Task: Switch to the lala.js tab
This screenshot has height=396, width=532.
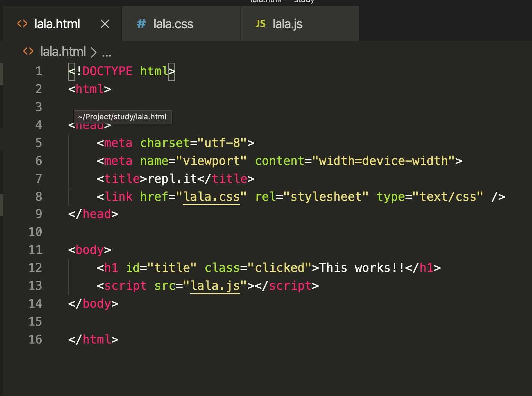Action: point(300,24)
